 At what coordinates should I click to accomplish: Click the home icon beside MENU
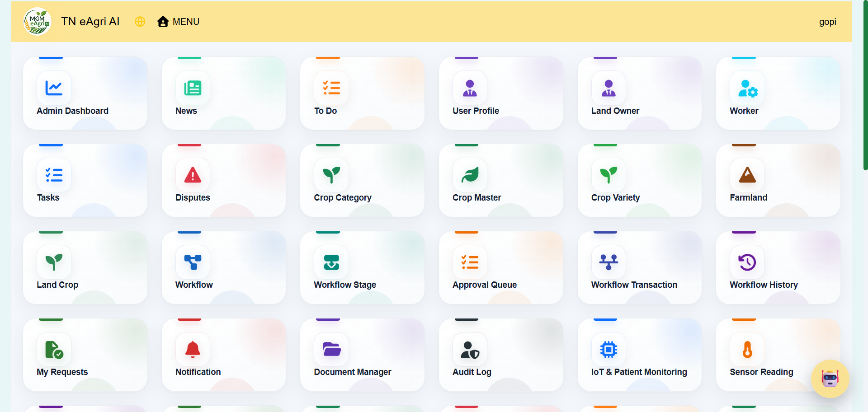tap(163, 22)
